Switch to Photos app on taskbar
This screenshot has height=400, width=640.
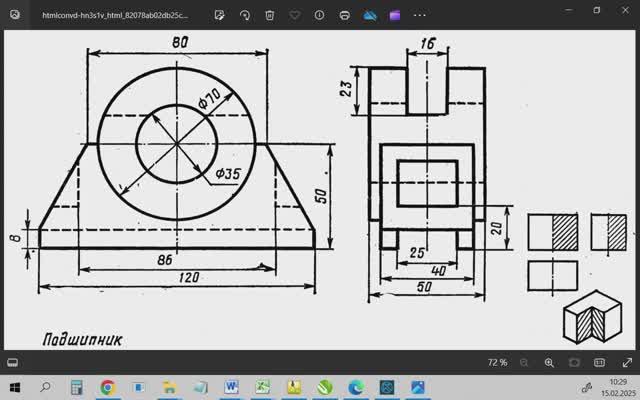point(418,387)
